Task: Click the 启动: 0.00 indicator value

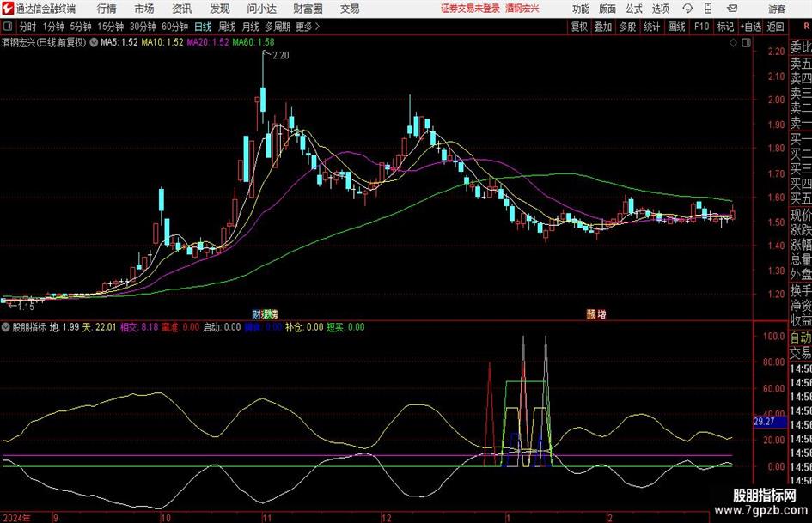Action: [222, 327]
